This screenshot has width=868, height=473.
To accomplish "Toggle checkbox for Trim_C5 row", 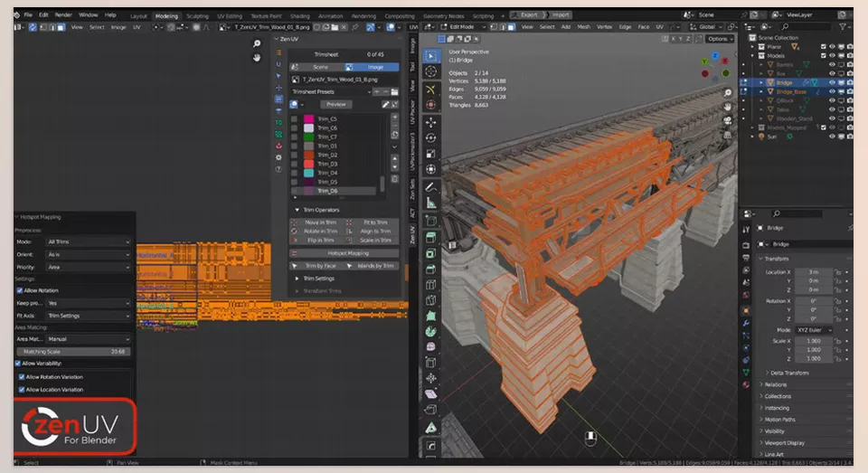I will (294, 118).
